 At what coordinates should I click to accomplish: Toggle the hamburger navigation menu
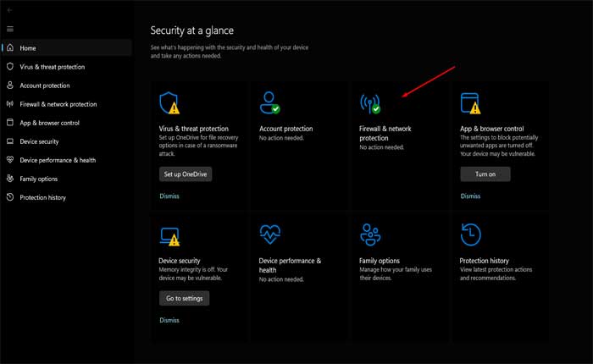pyautogui.click(x=10, y=29)
